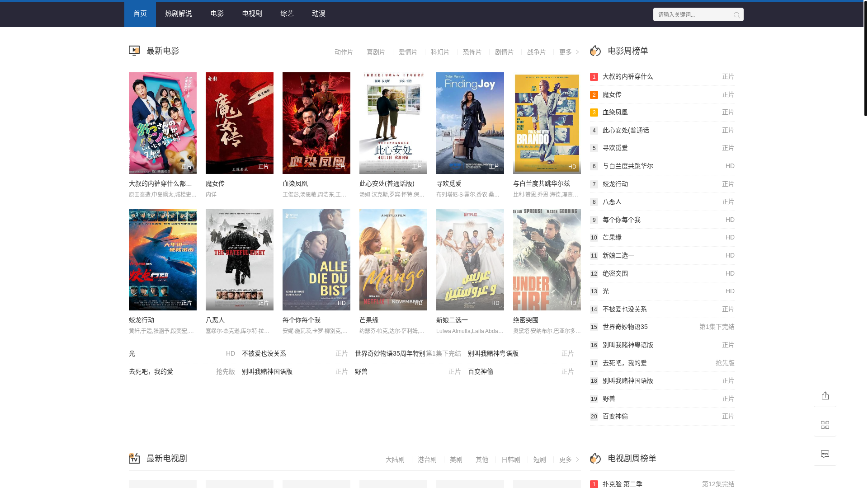This screenshot has width=868, height=488.
Task: Open the 蛟龙行动 poster thumbnail
Action: (x=163, y=259)
